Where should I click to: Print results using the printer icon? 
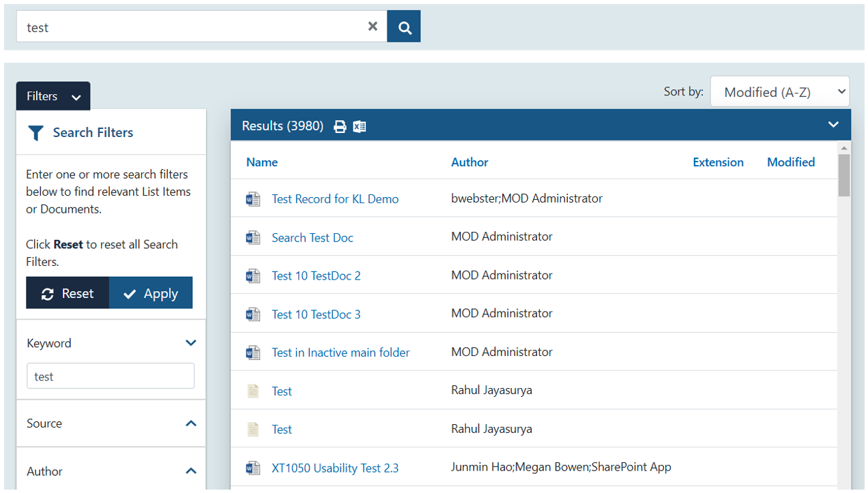pos(340,126)
